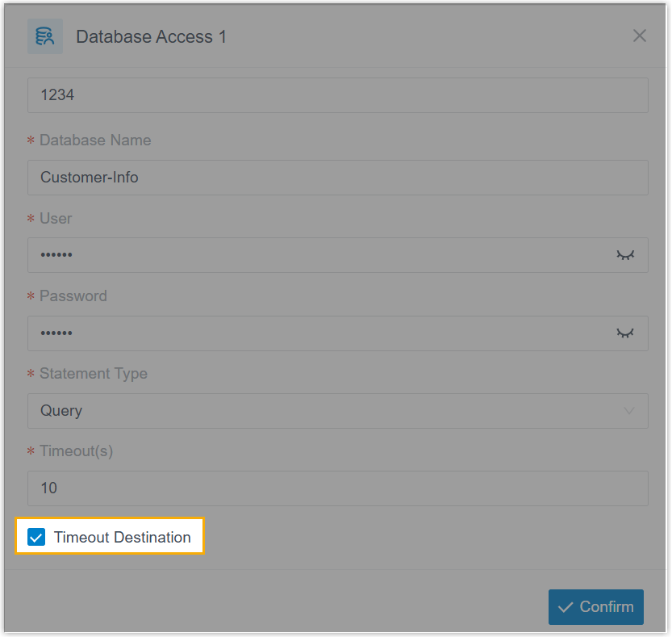672x637 pixels.
Task: Select the Timeout(s) field containing 10
Action: [337, 488]
